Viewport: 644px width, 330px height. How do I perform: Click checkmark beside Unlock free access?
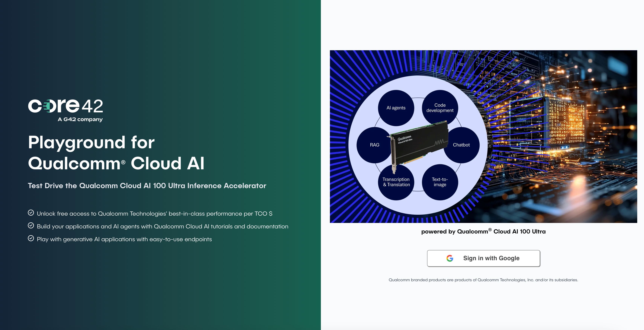31,213
